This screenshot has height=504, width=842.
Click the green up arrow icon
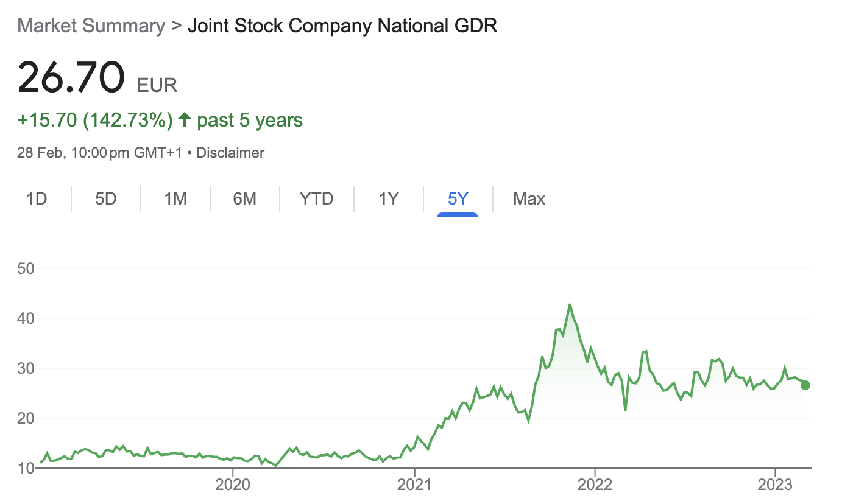[185, 120]
